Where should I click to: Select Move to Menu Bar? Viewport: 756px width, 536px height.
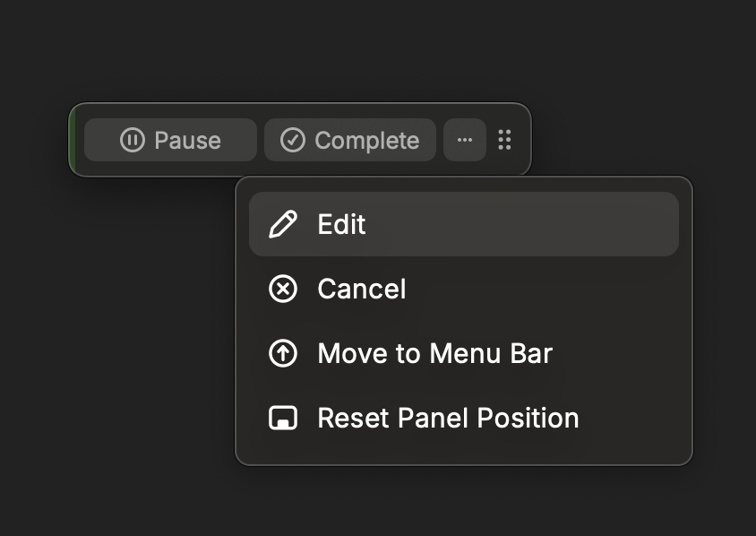click(x=463, y=353)
